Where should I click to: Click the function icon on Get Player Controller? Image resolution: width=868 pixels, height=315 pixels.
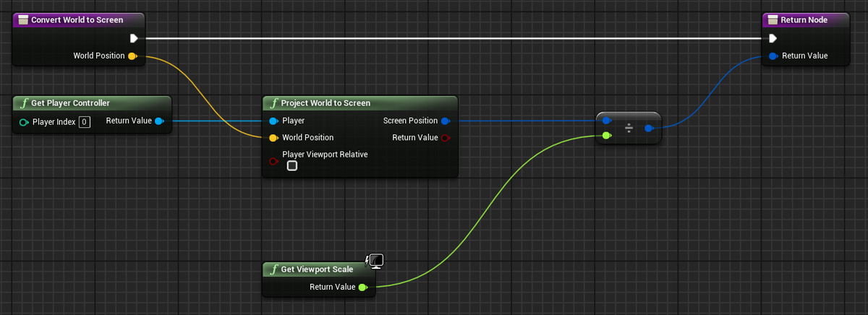pyautogui.click(x=25, y=103)
